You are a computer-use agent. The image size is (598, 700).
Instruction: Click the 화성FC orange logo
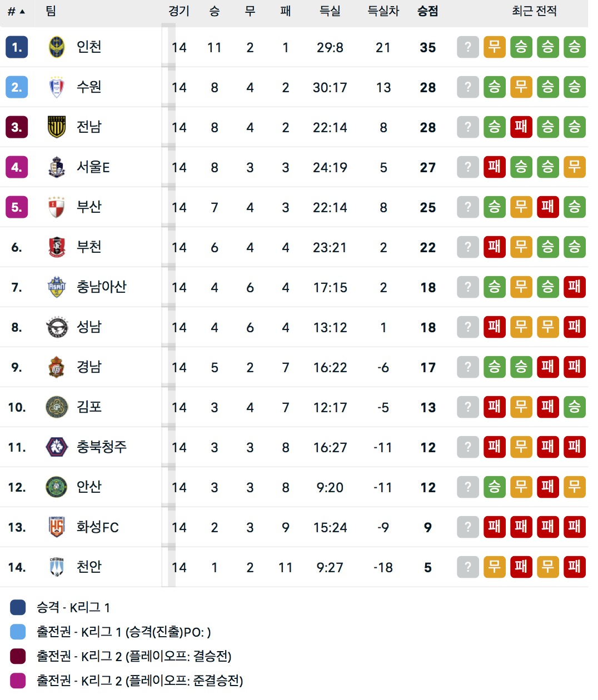pos(57,527)
